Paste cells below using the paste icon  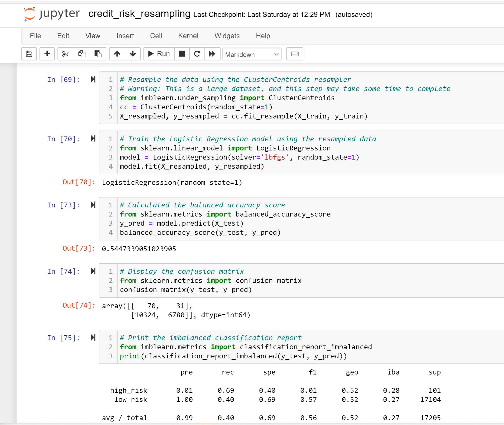[x=98, y=54]
